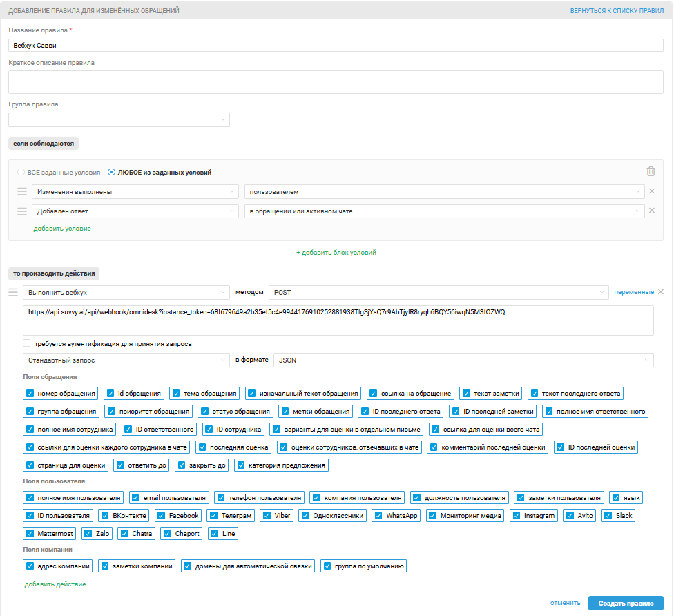Screen dimensions: 674x616
Task: Open the JSON format dropdown
Action: click(x=463, y=360)
